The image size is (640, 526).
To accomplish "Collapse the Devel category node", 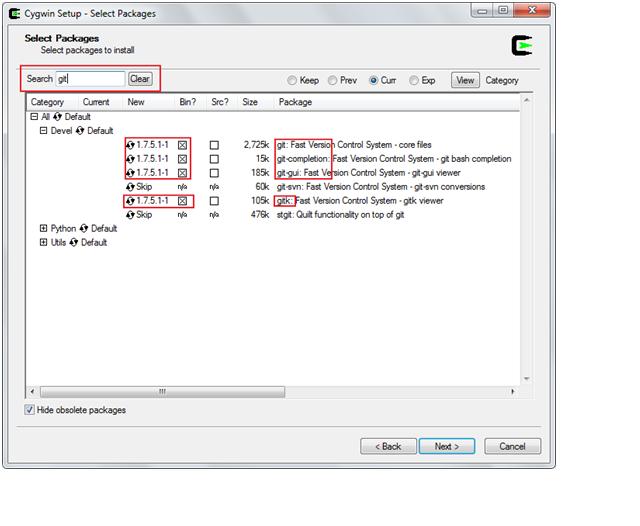I will 43,131.
